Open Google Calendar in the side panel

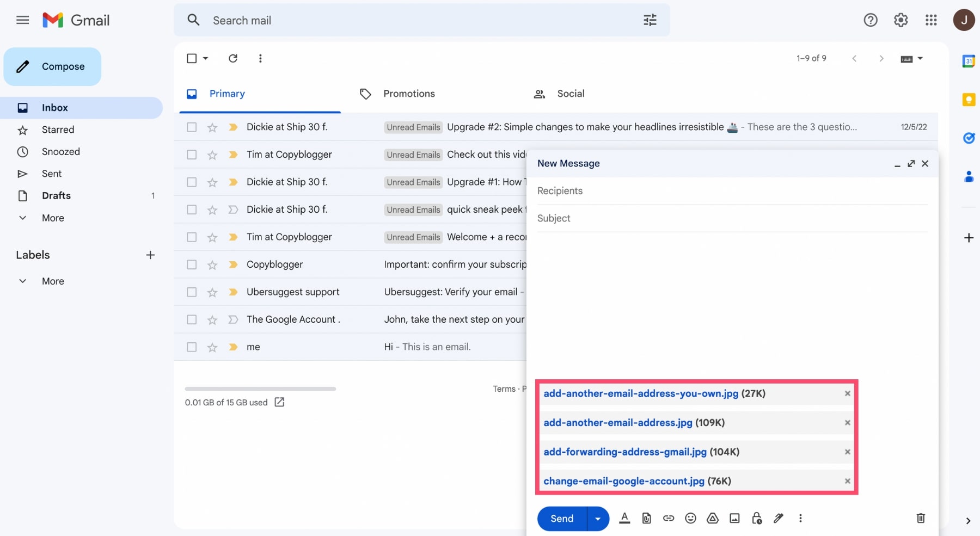pyautogui.click(x=969, y=61)
